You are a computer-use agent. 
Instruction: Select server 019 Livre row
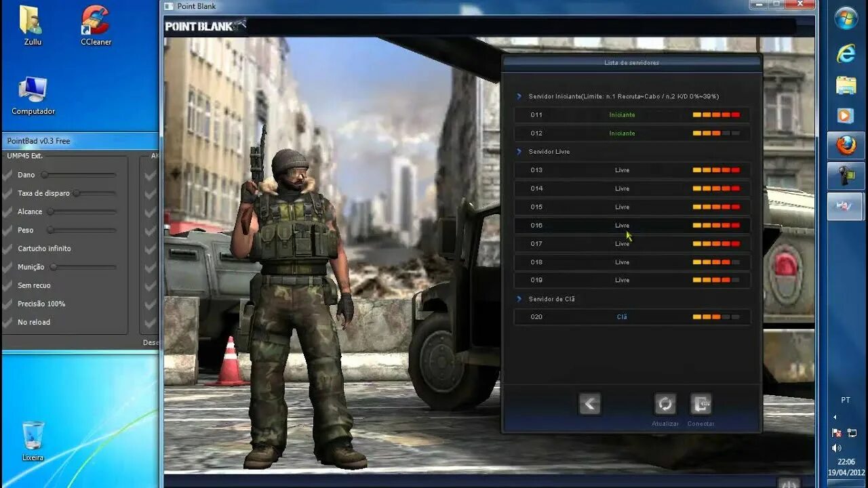pos(632,280)
